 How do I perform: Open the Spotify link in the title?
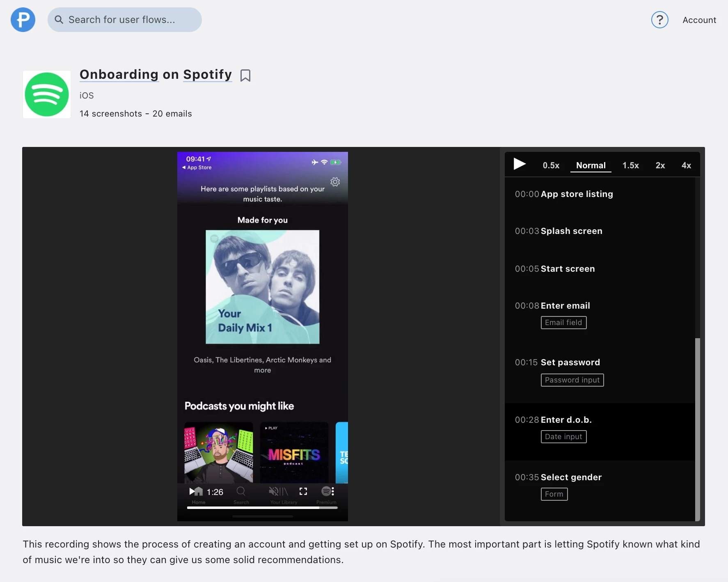[207, 74]
